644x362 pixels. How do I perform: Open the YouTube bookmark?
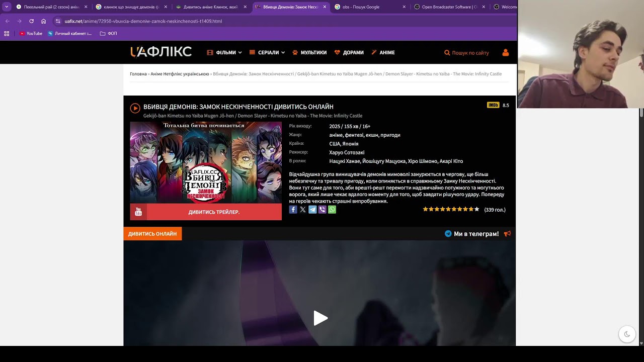point(31,34)
